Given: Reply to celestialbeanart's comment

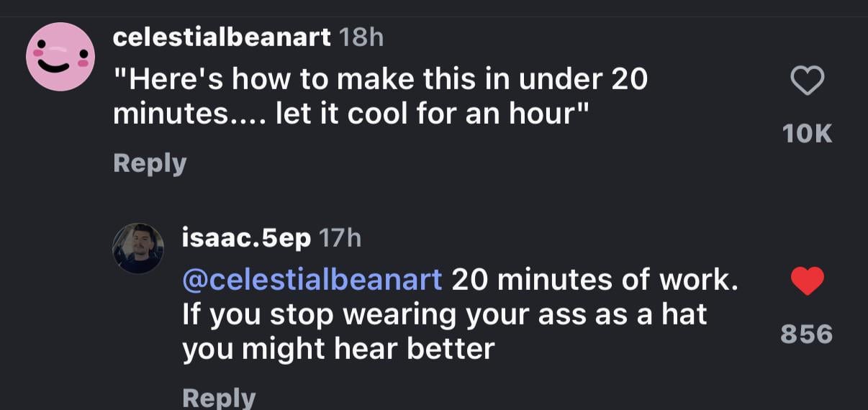Looking at the screenshot, I should click(150, 163).
